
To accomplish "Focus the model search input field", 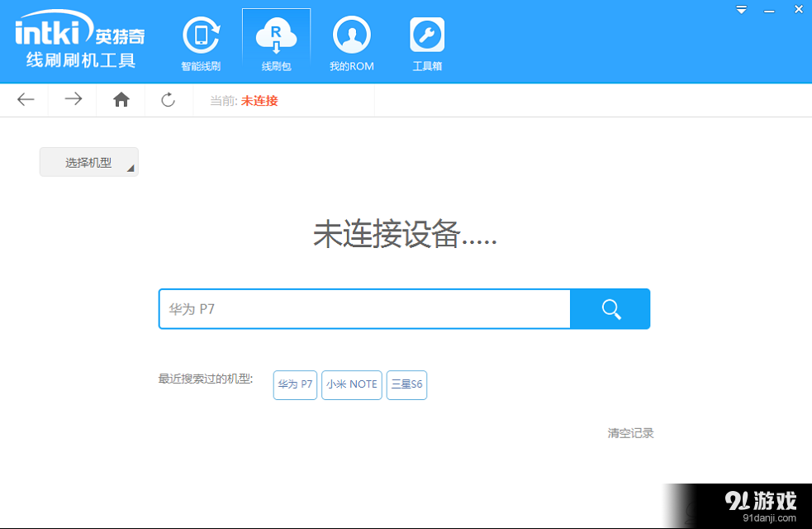I will click(364, 309).
